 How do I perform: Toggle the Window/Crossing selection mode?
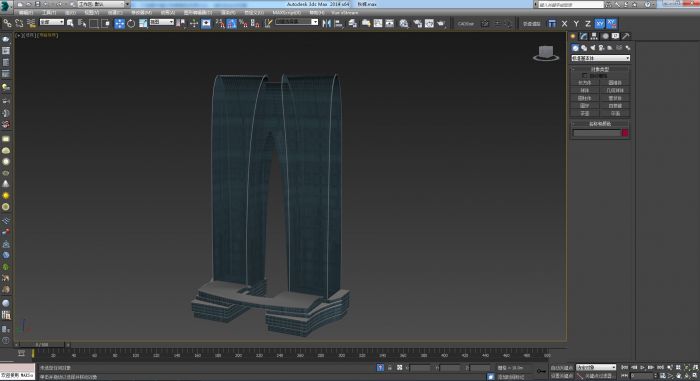pos(106,23)
